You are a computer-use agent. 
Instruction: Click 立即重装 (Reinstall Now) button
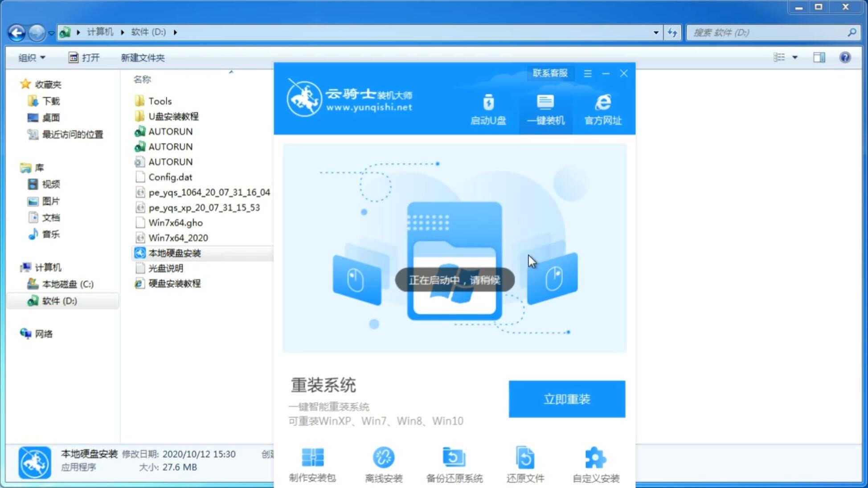click(x=566, y=398)
